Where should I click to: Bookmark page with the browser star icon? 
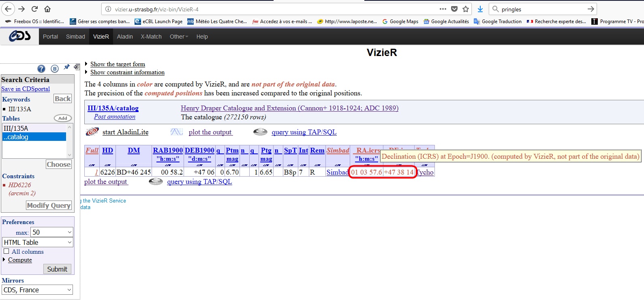pyautogui.click(x=466, y=9)
